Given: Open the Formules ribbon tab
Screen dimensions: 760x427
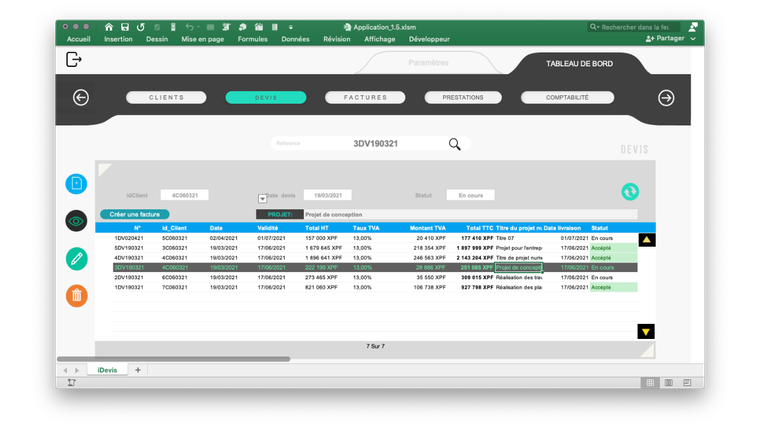Looking at the screenshot, I should pos(253,39).
